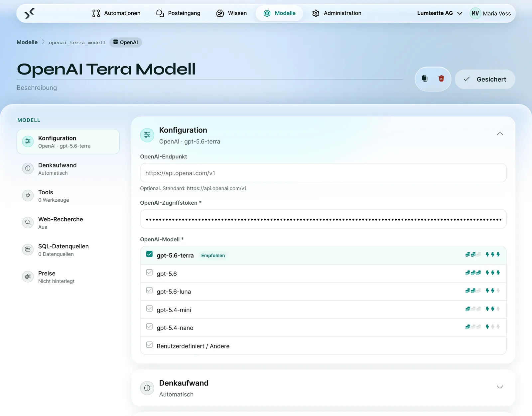Click the OpenAI-Zugriffstoken password field
The height and width of the screenshot is (416, 532).
point(323,219)
